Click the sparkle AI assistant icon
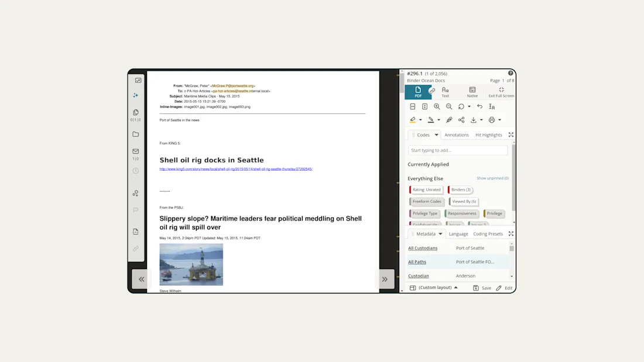 click(136, 95)
